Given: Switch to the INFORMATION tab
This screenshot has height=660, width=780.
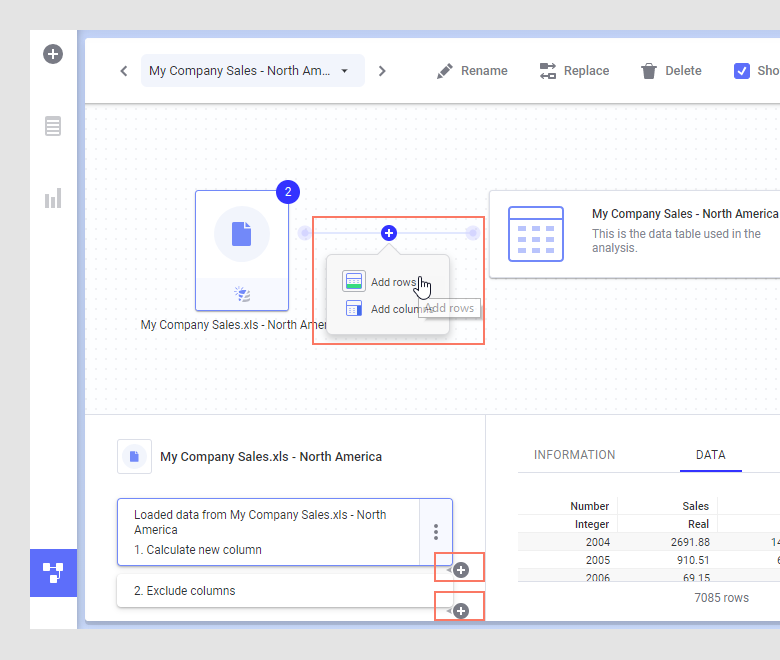Looking at the screenshot, I should (574, 455).
